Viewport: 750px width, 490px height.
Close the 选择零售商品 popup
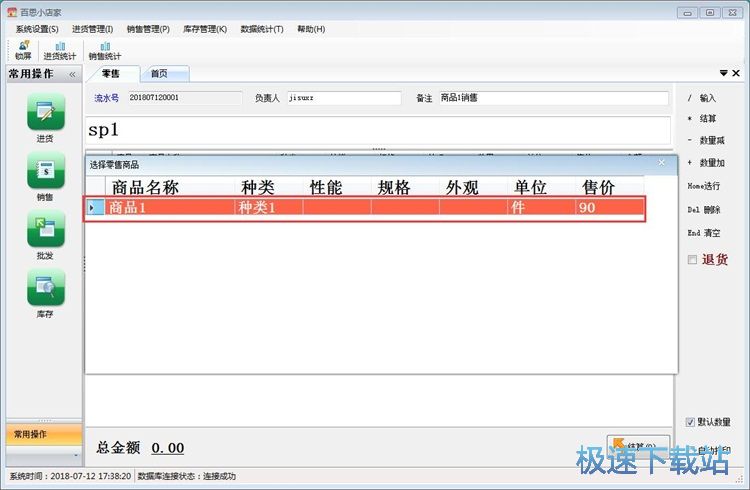pos(662,163)
